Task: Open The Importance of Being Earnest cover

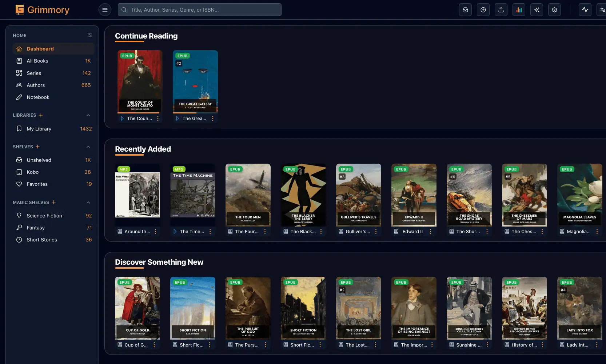Action: [414, 308]
